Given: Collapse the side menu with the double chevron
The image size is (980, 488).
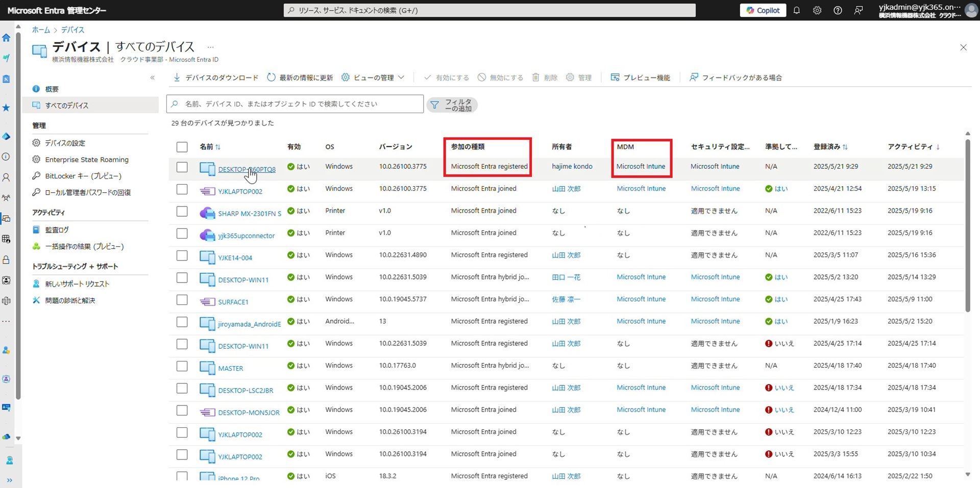Looking at the screenshot, I should click(153, 78).
